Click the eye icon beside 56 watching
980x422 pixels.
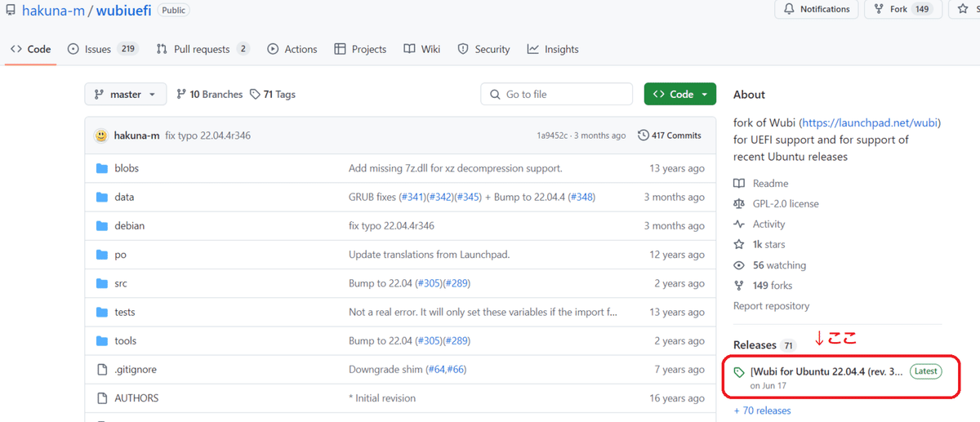click(x=739, y=265)
